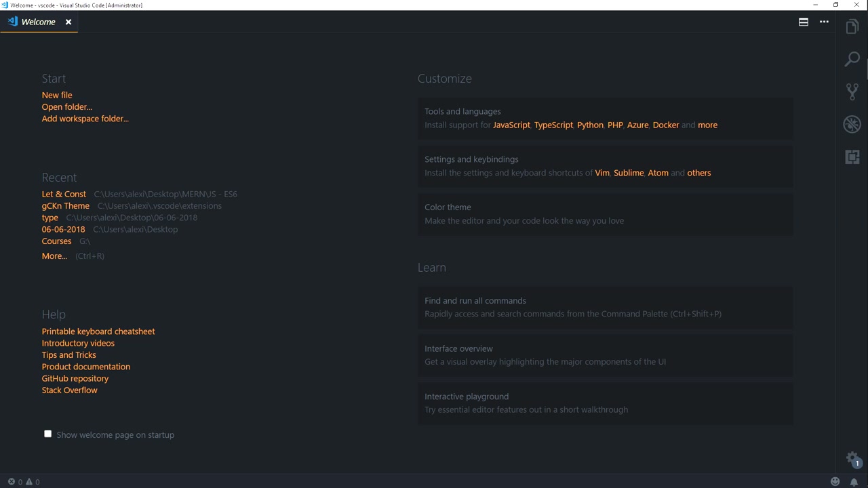The width and height of the screenshot is (868, 488).
Task: Install Vim keybindings link
Action: tap(602, 173)
